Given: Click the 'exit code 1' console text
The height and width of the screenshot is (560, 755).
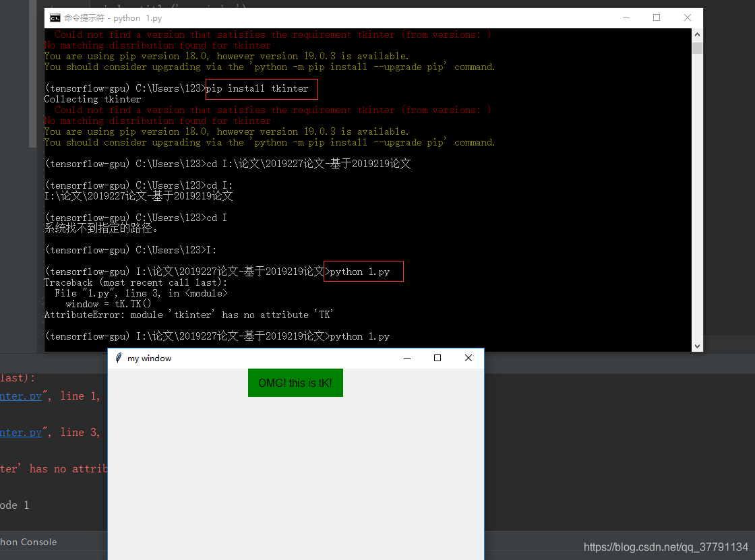Looking at the screenshot, I should [x=15, y=504].
